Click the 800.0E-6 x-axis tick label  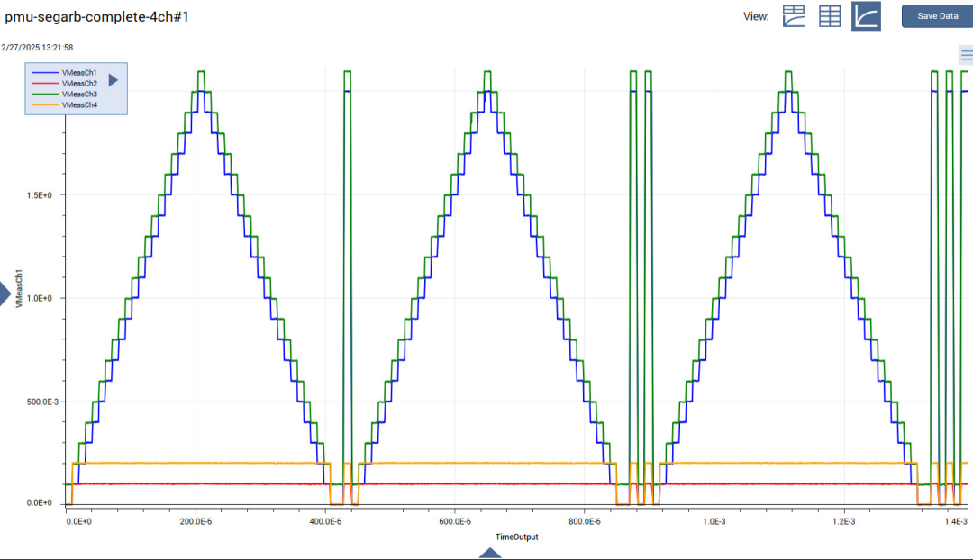(x=585, y=521)
